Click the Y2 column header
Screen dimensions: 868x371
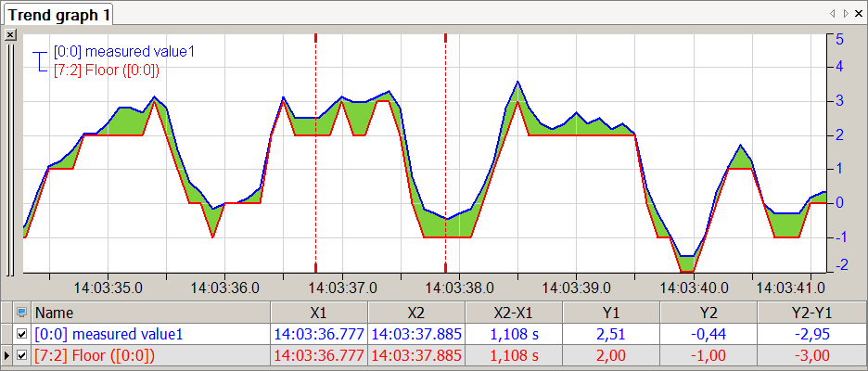708,313
